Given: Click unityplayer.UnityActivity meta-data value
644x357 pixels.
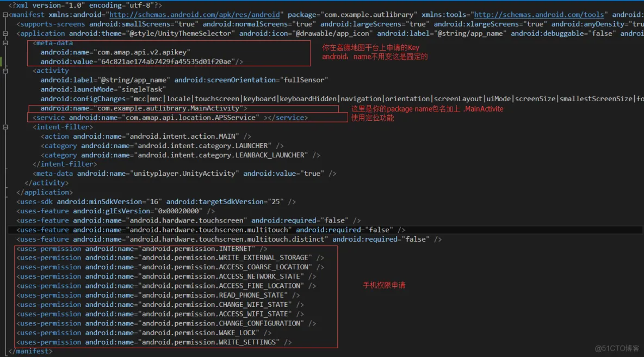Looking at the screenshot, I should 184,174.
